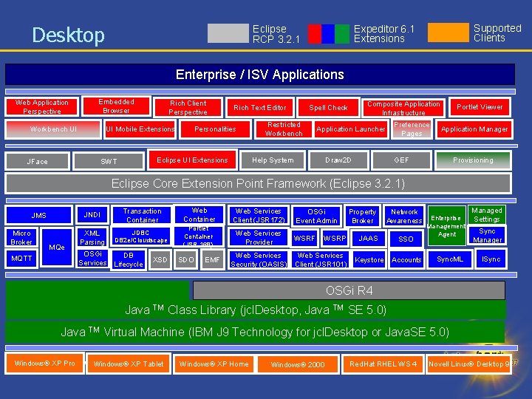Click gray Eclipse RCP 3.2.1 legend swatch
532x399 pixels.
228,33
